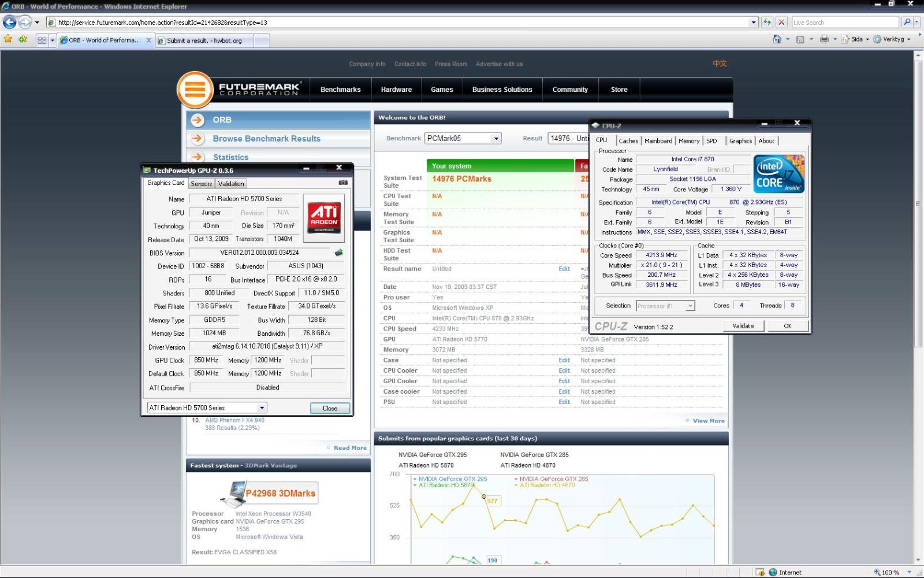Click P42968 3DMarks fastest system score

(281, 493)
